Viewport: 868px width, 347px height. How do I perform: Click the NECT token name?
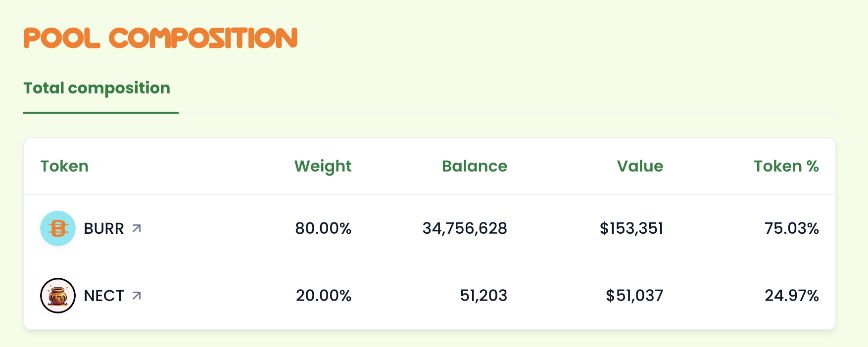[x=104, y=296]
